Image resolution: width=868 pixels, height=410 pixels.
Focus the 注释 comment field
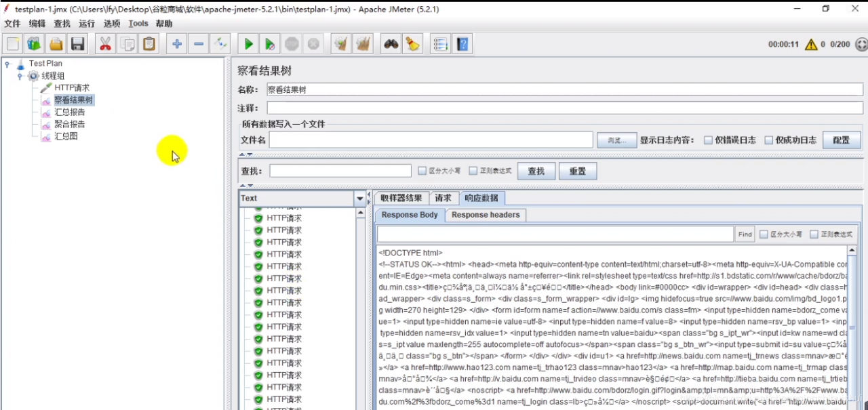565,108
